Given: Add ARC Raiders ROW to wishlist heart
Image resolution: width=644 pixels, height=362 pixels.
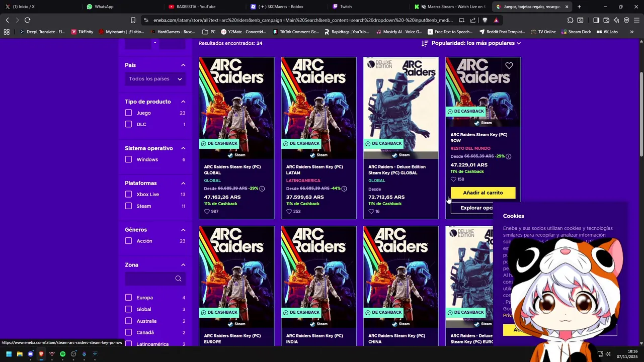Looking at the screenshot, I should click(x=509, y=66).
